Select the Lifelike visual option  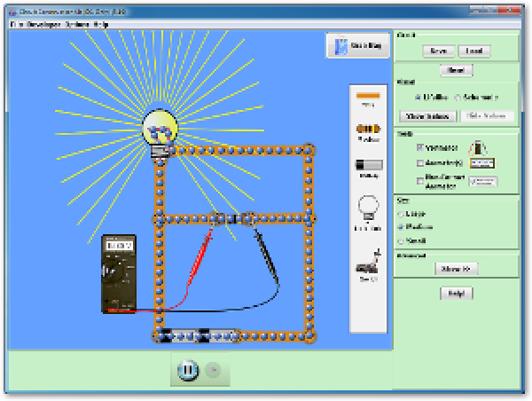(418, 98)
